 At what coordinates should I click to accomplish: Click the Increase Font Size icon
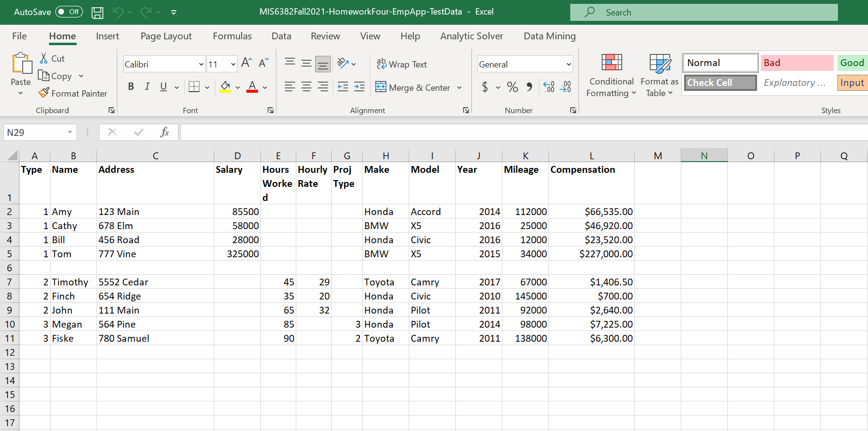click(x=246, y=63)
